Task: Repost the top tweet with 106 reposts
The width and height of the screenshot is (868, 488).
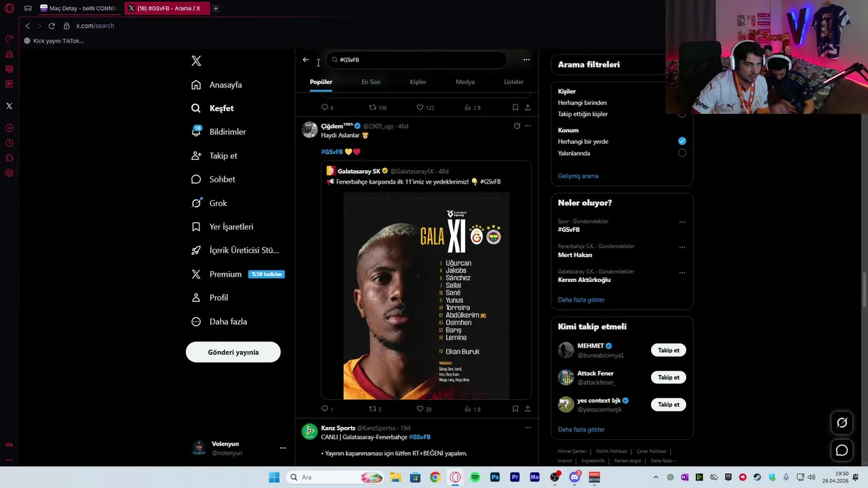Action: click(378, 107)
